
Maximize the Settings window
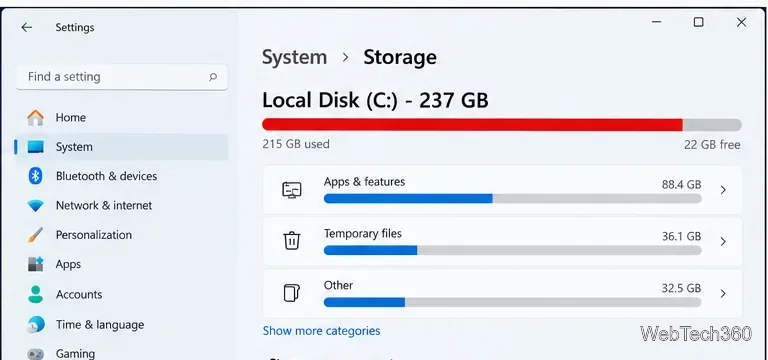698,22
